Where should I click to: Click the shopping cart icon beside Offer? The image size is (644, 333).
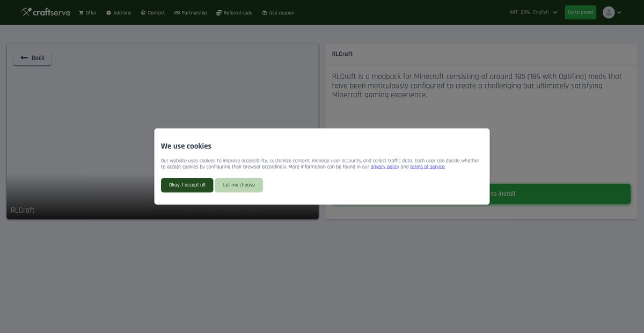[x=81, y=13]
